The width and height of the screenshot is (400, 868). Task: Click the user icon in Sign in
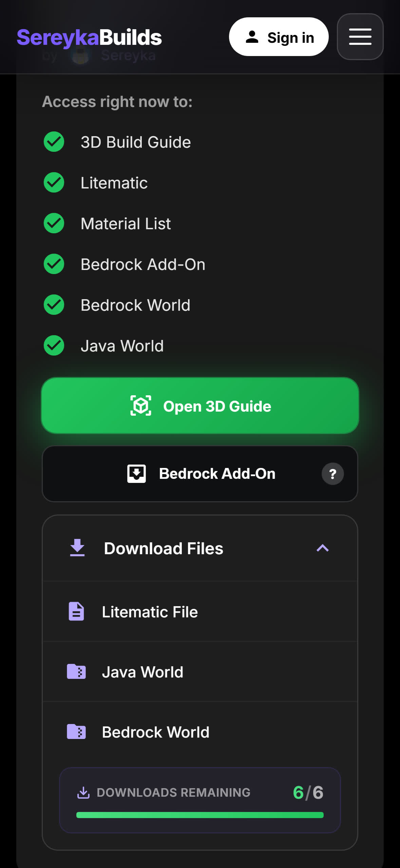click(252, 37)
